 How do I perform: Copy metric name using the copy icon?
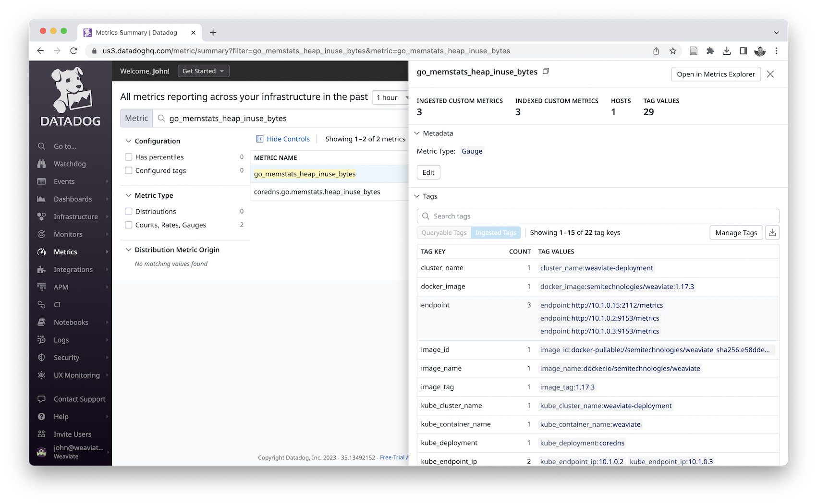click(546, 72)
